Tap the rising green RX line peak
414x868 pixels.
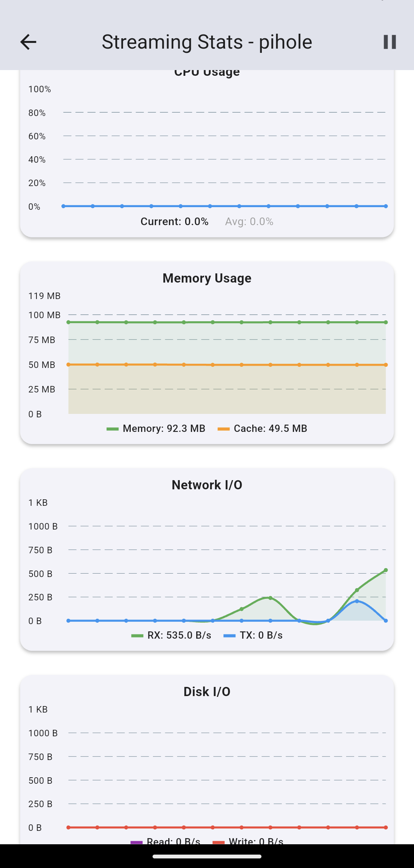pos(385,570)
